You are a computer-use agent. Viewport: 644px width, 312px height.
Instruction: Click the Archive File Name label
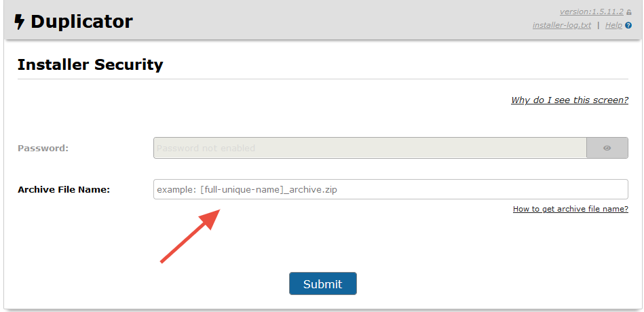pyautogui.click(x=64, y=189)
